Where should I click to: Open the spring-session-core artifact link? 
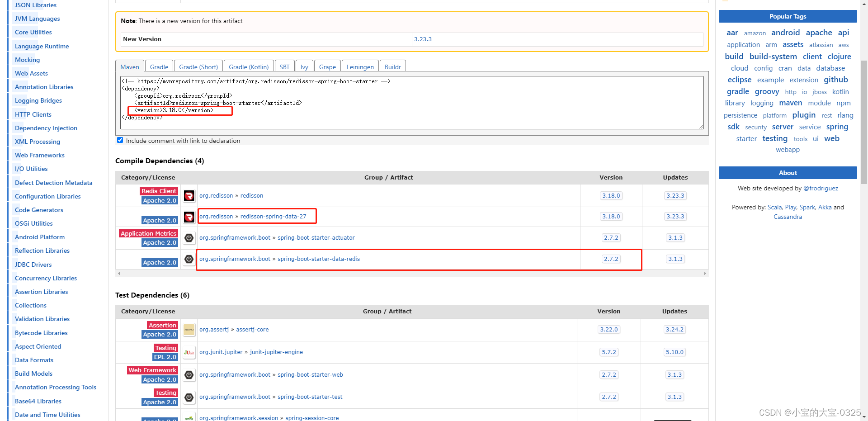tap(312, 418)
